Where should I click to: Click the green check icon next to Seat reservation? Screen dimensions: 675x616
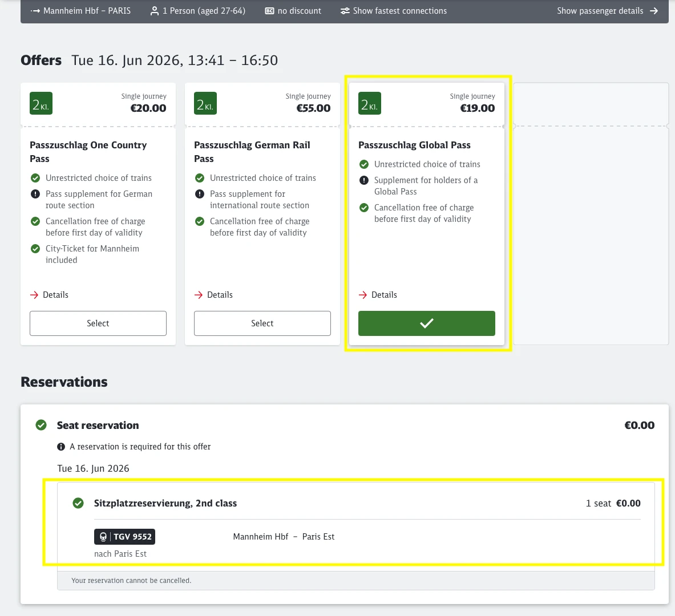pyautogui.click(x=41, y=425)
